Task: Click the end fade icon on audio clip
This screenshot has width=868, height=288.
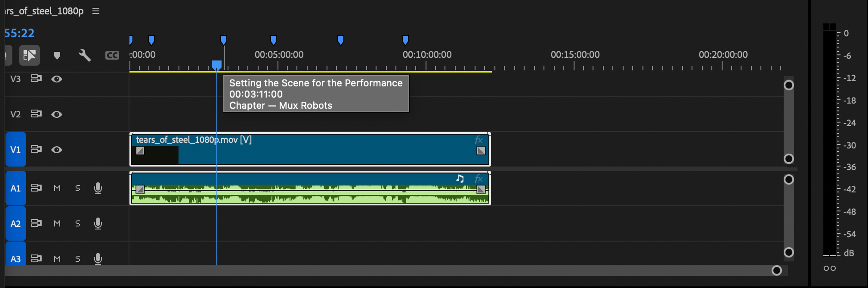Action: [x=481, y=190]
